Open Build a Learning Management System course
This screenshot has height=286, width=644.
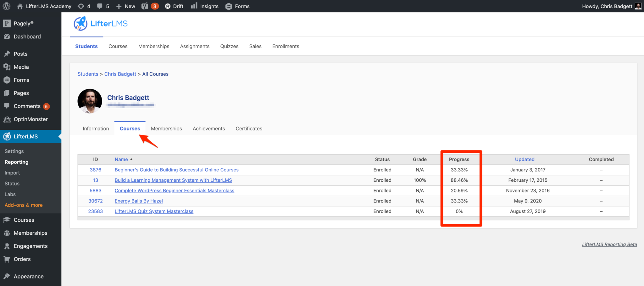click(x=173, y=180)
